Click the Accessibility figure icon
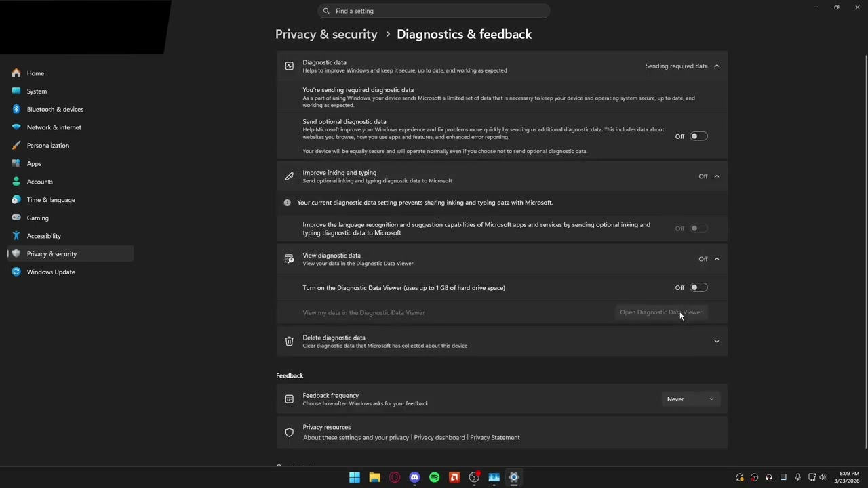This screenshot has width=868, height=488. point(16,236)
